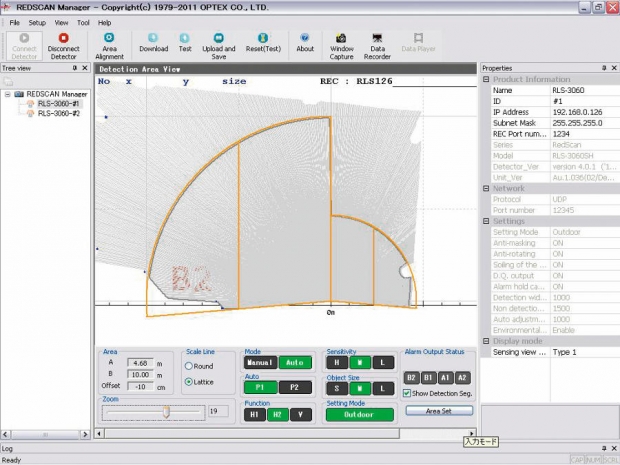This screenshot has width=620, height=465.
Task: Click the B2 alarm output status
Action: (411, 378)
